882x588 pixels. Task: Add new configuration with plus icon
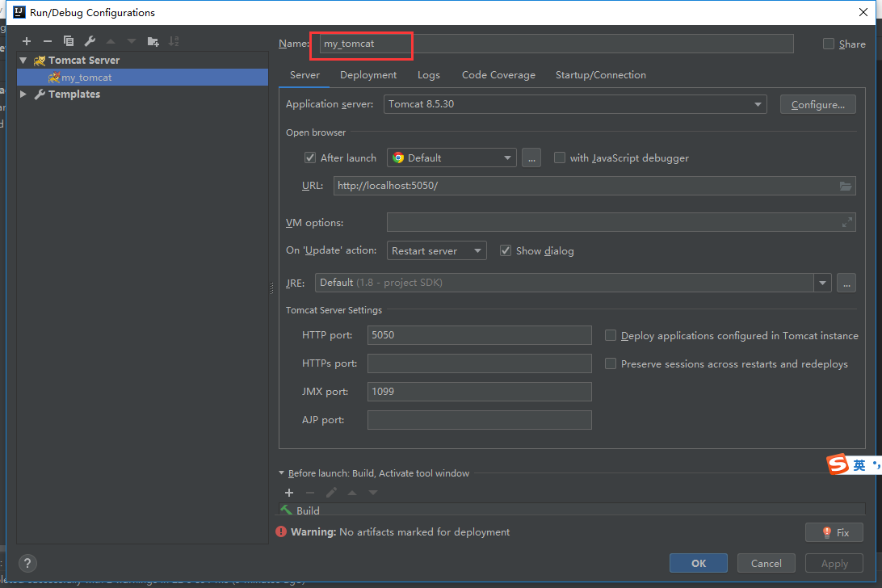point(27,41)
